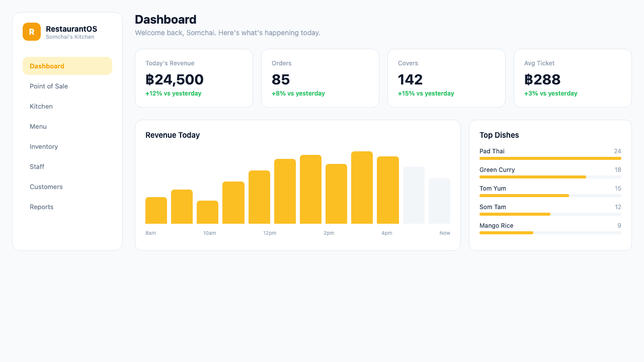Click the Covers count 142
The height and width of the screenshot is (362, 644).
coord(411,79)
